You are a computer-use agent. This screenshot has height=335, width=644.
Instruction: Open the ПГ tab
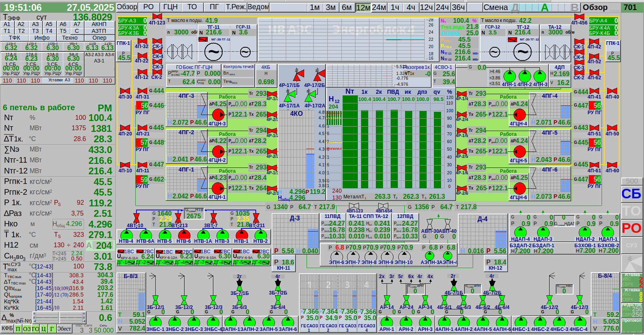coord(215,7)
